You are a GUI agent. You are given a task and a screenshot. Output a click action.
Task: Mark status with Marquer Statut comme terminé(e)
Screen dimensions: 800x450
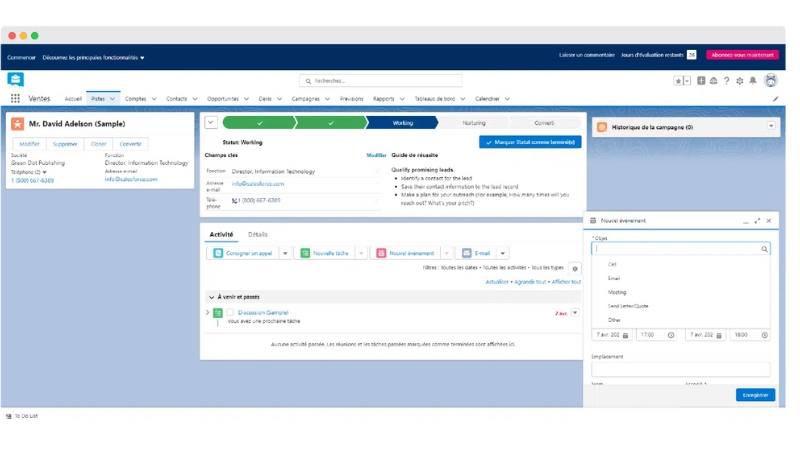tap(529, 143)
